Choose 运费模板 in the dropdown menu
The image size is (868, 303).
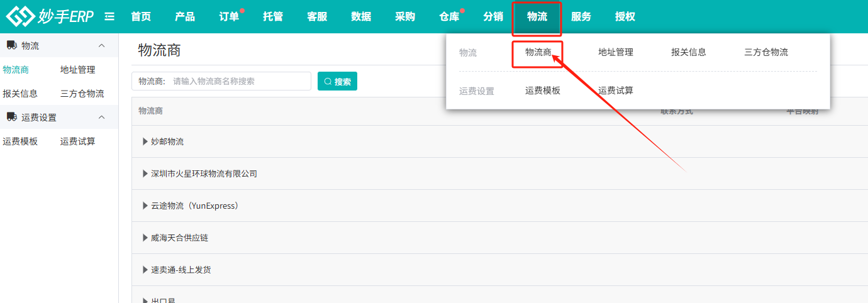[x=543, y=91]
